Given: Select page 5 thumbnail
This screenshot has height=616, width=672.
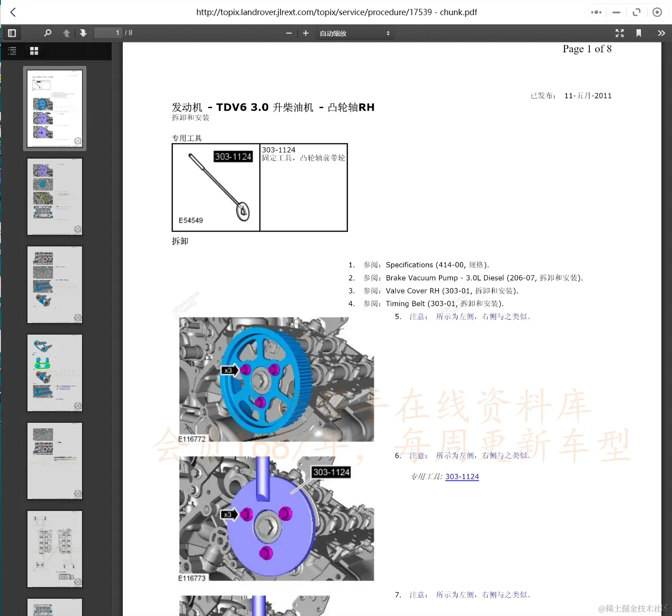Looking at the screenshot, I should 55,461.
